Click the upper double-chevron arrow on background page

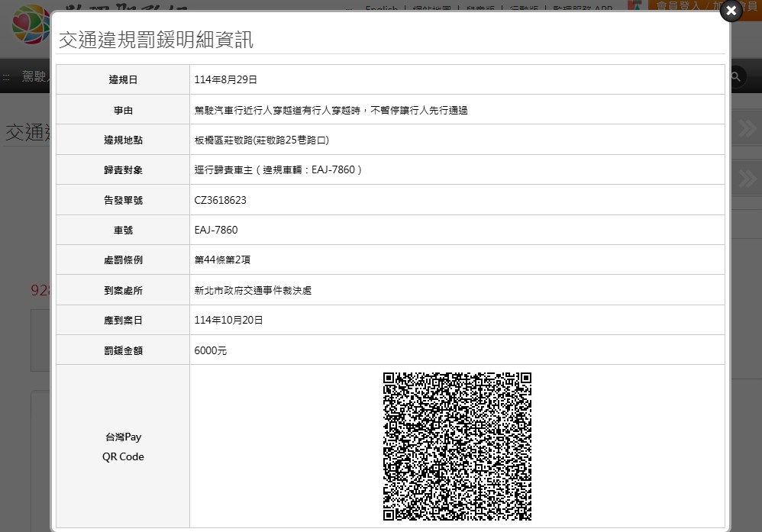tap(747, 128)
